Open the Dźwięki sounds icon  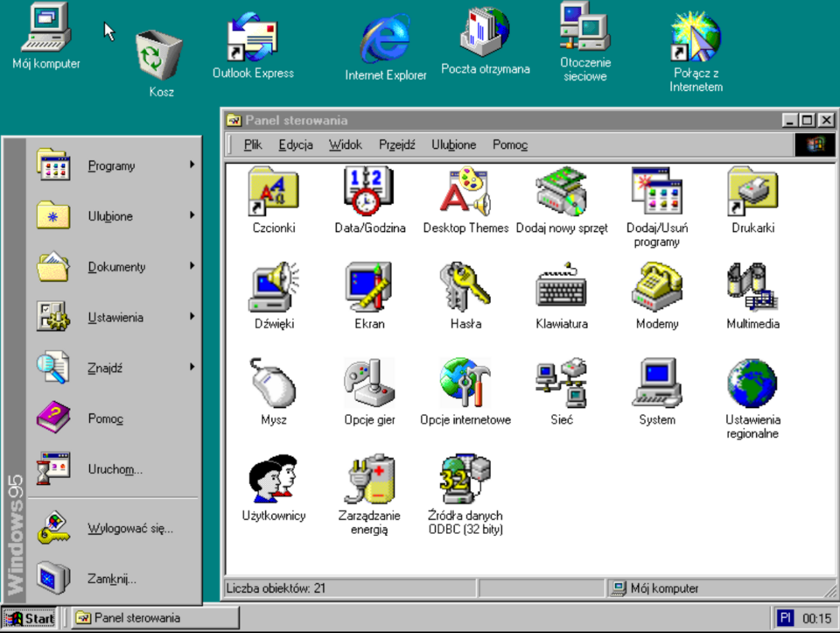[273, 287]
